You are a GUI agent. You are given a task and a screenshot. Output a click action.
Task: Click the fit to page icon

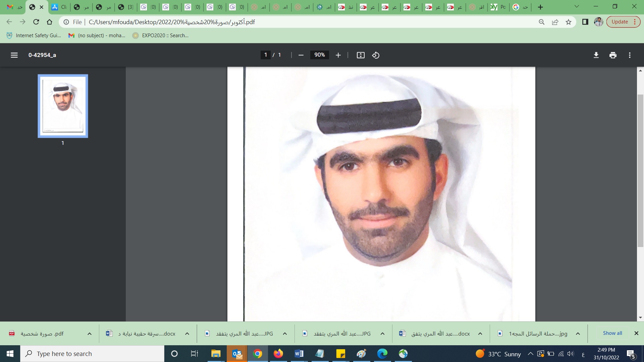tap(361, 55)
